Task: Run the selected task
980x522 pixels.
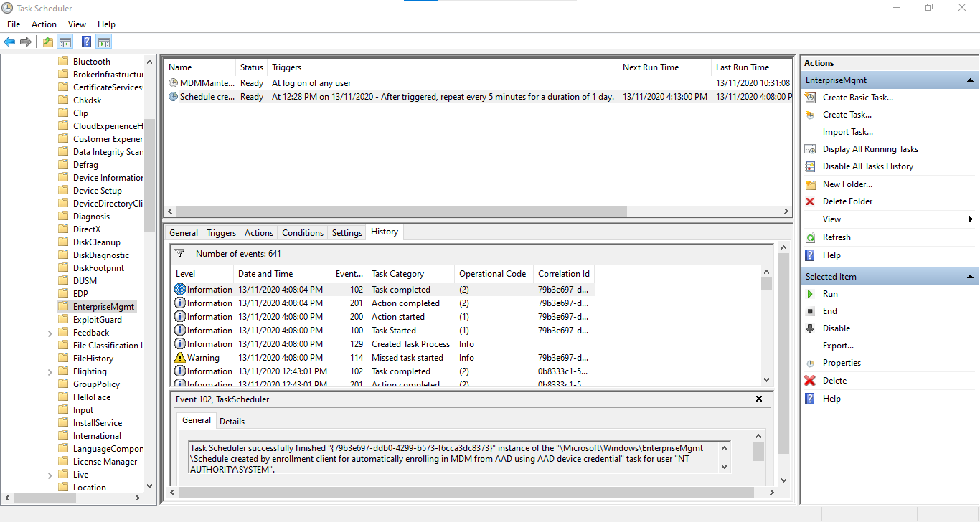Action: point(831,293)
